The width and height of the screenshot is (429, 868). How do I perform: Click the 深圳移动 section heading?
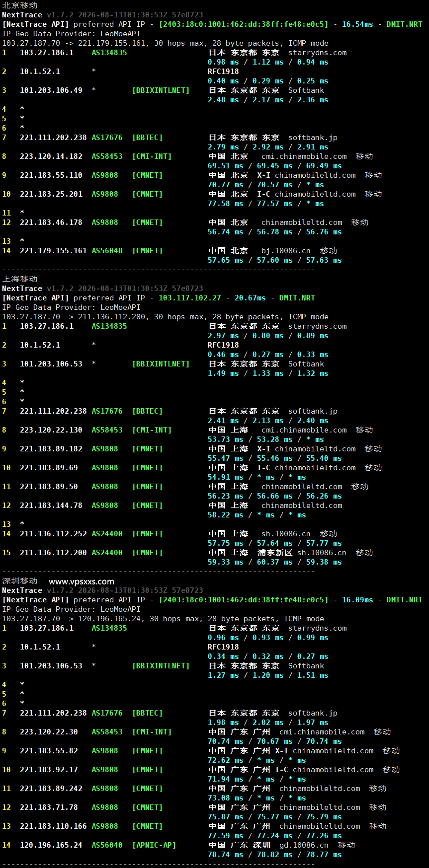coord(20,581)
